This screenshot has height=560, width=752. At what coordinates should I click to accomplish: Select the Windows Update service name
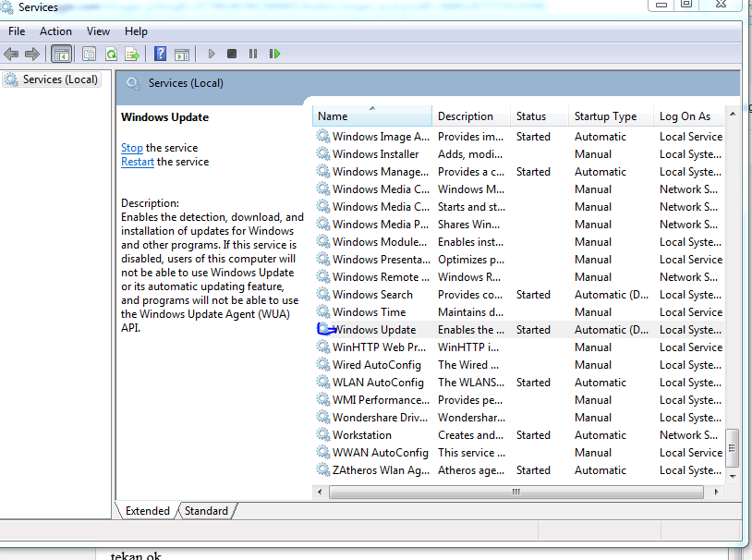pyautogui.click(x=374, y=330)
